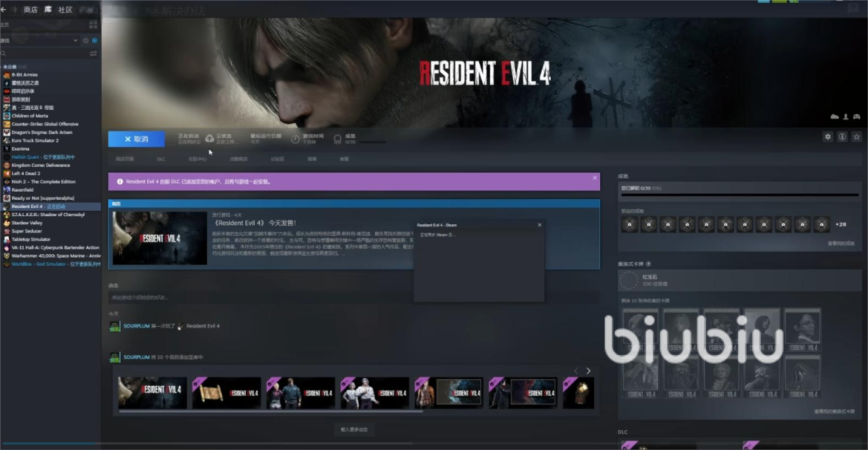Click the game info icon

(842, 137)
